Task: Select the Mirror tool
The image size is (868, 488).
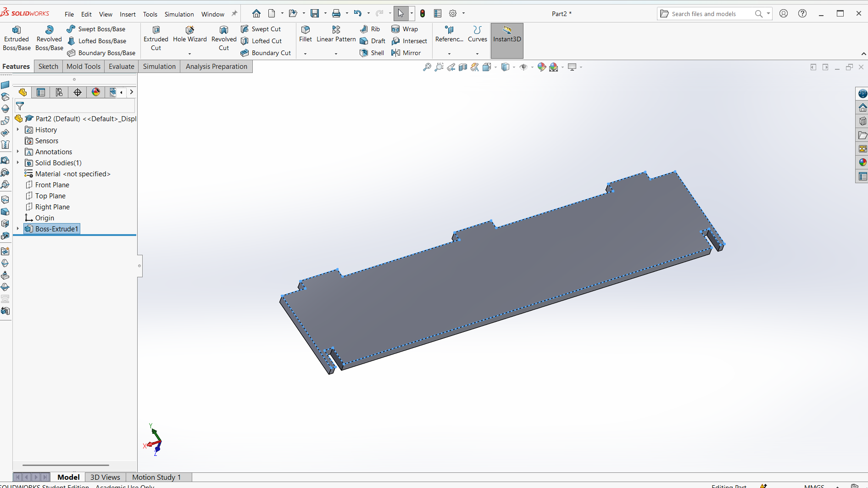Action: (406, 53)
